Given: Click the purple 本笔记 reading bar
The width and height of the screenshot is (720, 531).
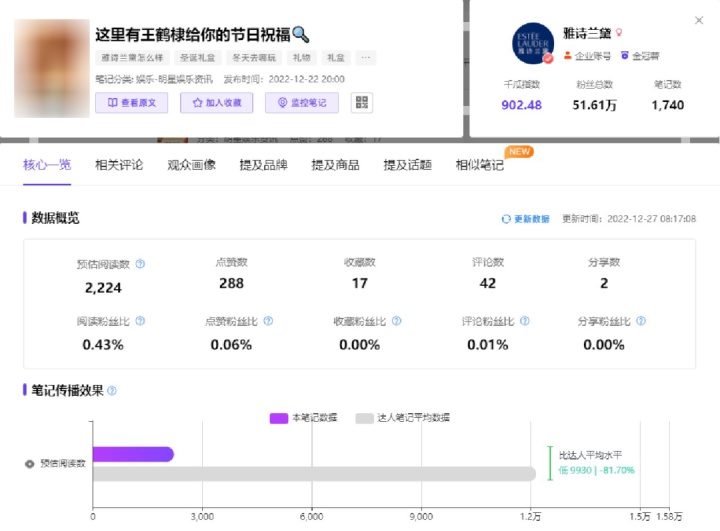Looking at the screenshot, I should coord(133,454).
